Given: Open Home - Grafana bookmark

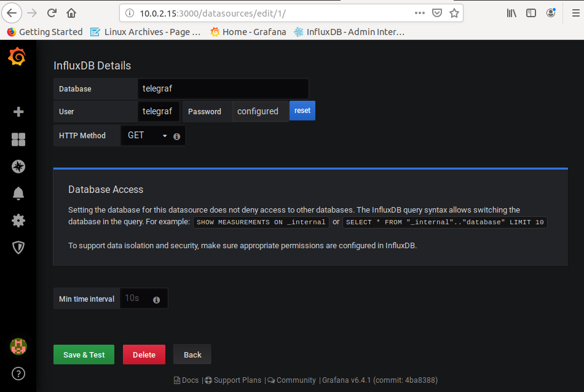Looking at the screenshot, I should (248, 32).
